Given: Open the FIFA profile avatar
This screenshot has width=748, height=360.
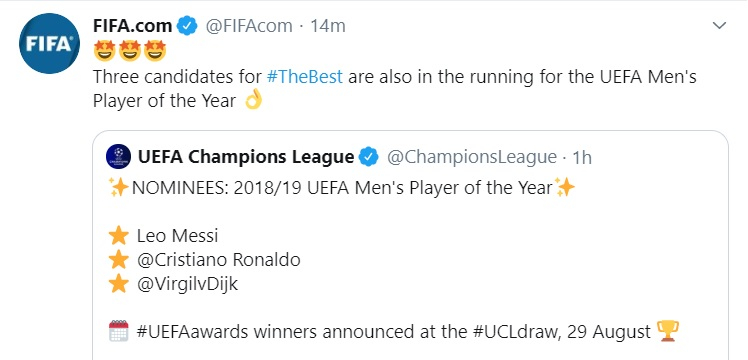Looking at the screenshot, I should coord(49,43).
